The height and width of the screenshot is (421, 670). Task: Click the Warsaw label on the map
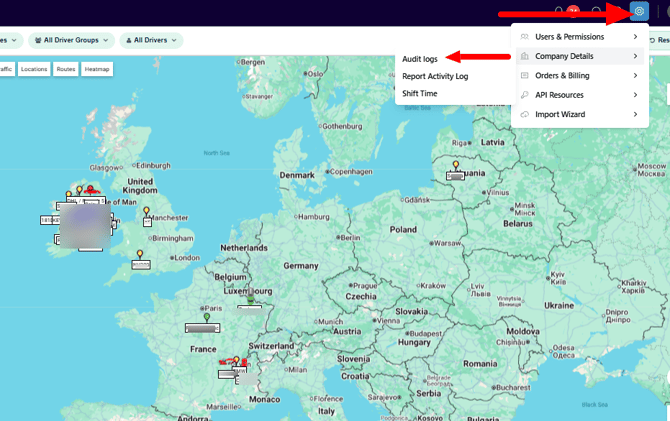447,243
